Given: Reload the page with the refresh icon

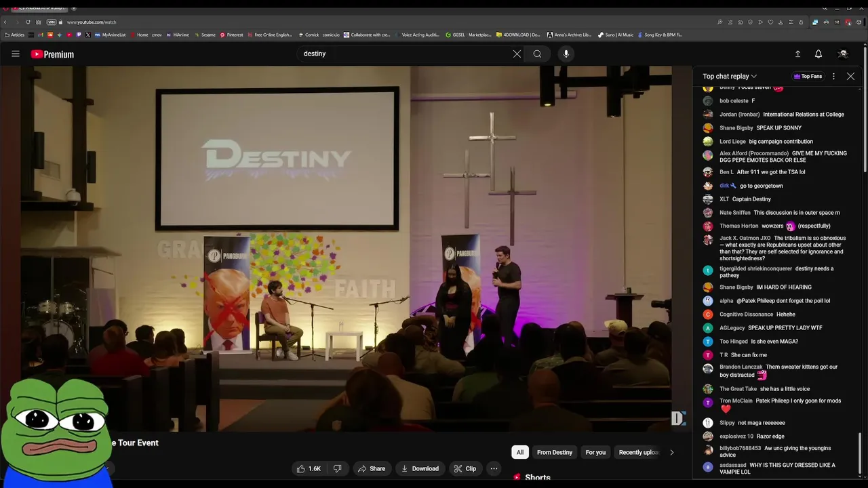Looking at the screenshot, I should [x=28, y=22].
